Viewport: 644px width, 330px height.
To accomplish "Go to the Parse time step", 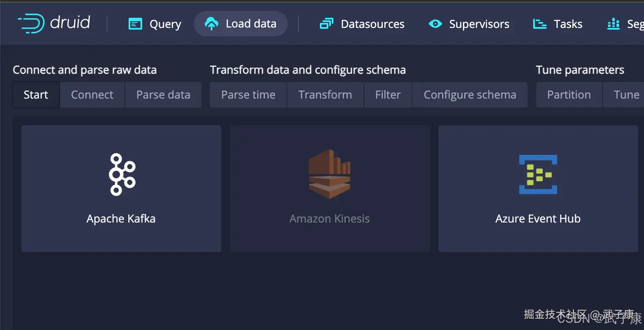I will point(248,95).
